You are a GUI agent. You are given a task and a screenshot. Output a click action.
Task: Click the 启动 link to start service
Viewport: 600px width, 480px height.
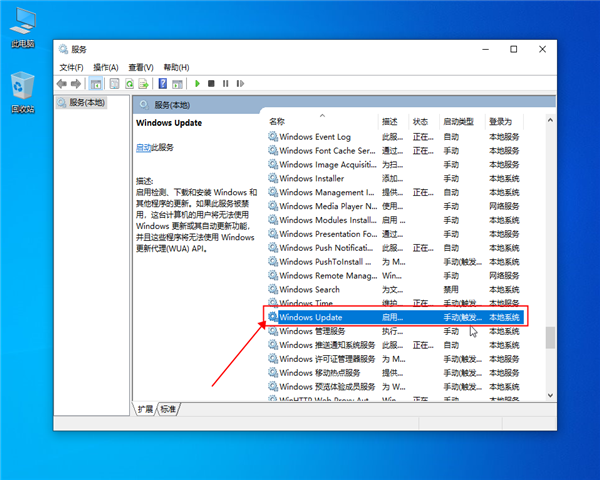coord(143,147)
